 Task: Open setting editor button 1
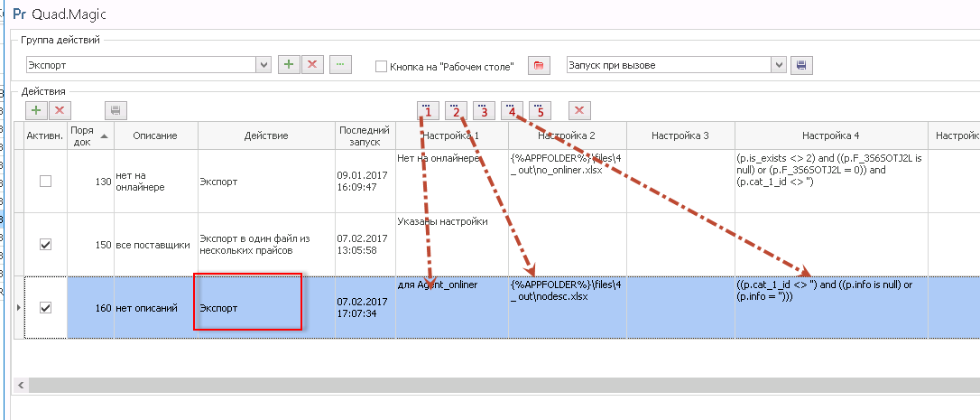click(428, 111)
